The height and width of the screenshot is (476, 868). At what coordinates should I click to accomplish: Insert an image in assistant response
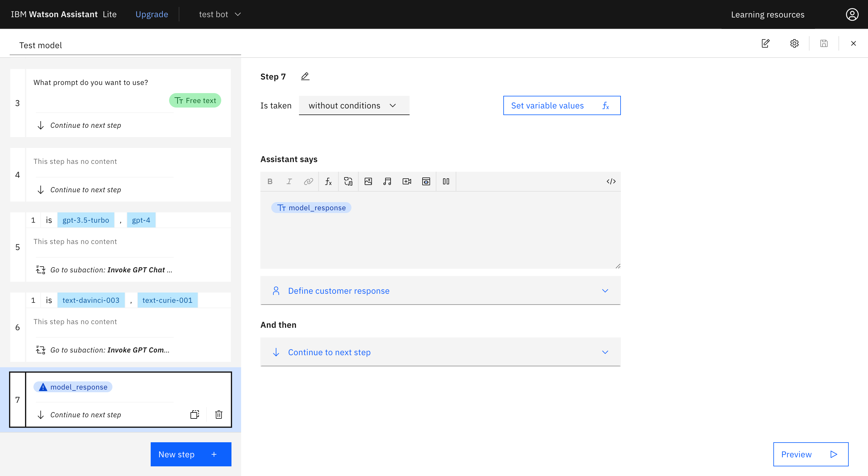(368, 182)
